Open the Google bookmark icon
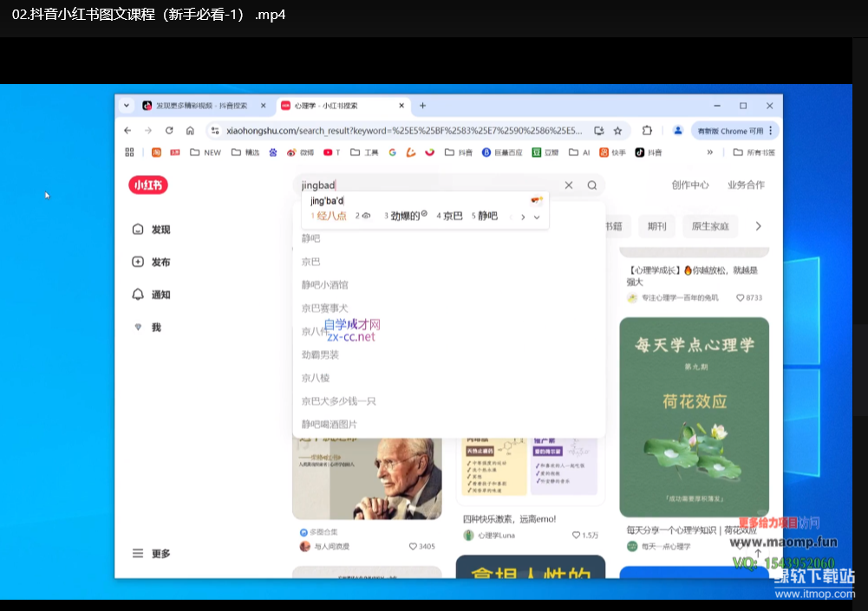 coord(393,153)
